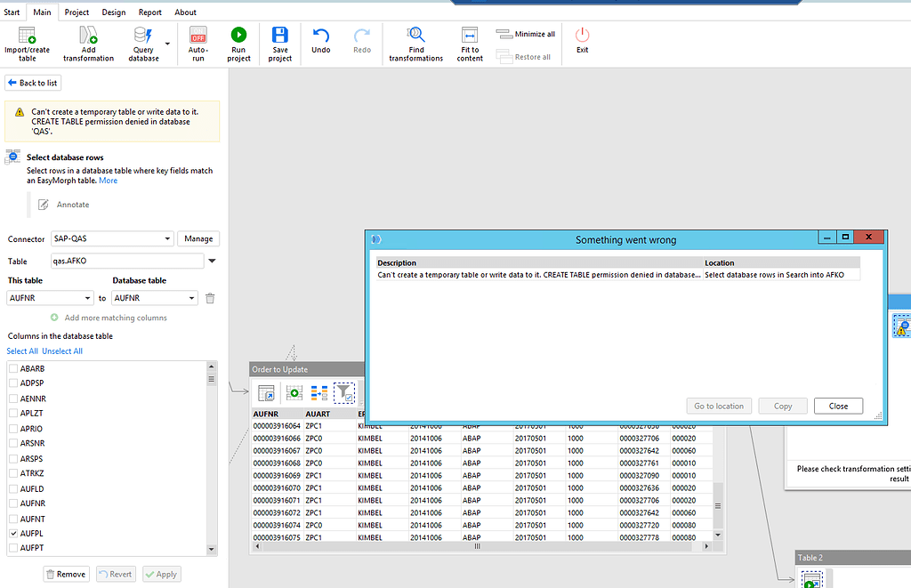This screenshot has width=911, height=588.
Task: Click the Exit power icon
Action: (x=582, y=35)
